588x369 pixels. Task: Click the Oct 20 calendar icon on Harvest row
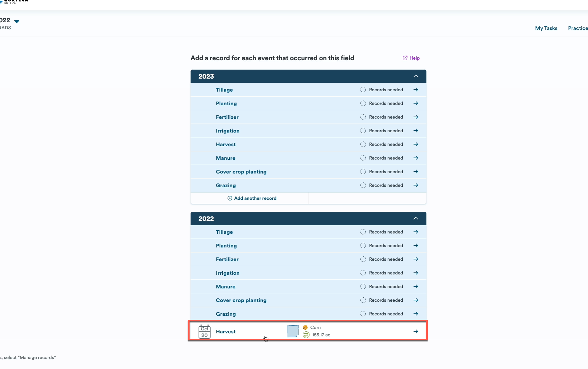pos(204,331)
